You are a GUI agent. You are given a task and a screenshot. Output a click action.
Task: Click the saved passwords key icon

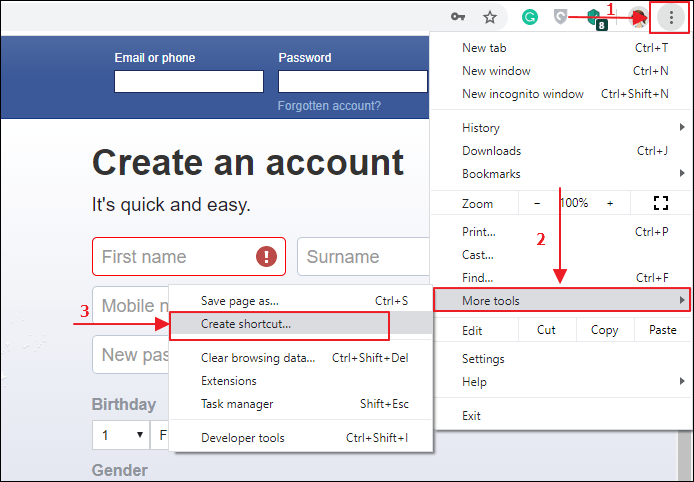click(458, 17)
